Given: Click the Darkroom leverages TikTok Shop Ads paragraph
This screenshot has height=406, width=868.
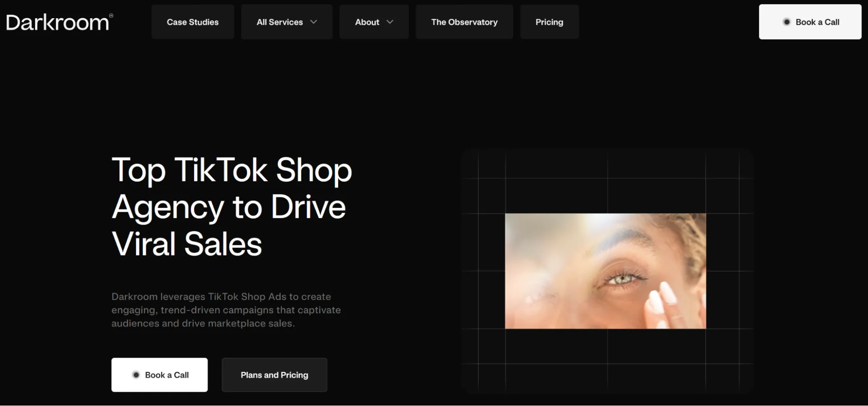Looking at the screenshot, I should tap(226, 310).
